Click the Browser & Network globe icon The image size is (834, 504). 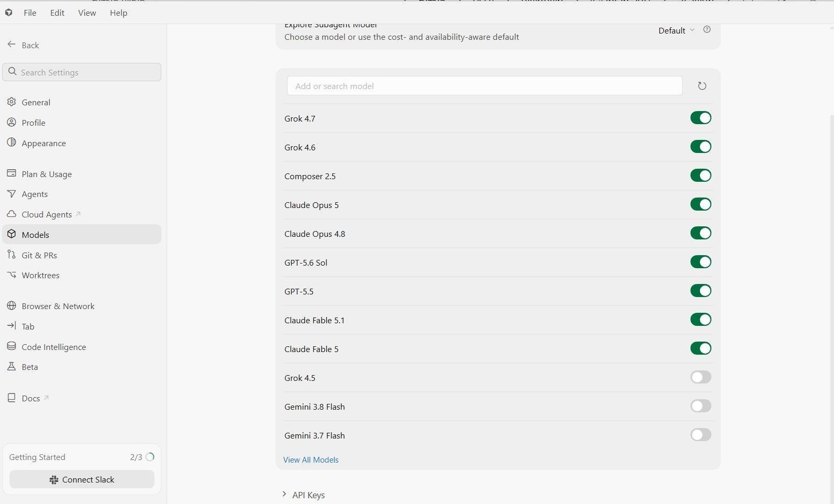point(12,305)
